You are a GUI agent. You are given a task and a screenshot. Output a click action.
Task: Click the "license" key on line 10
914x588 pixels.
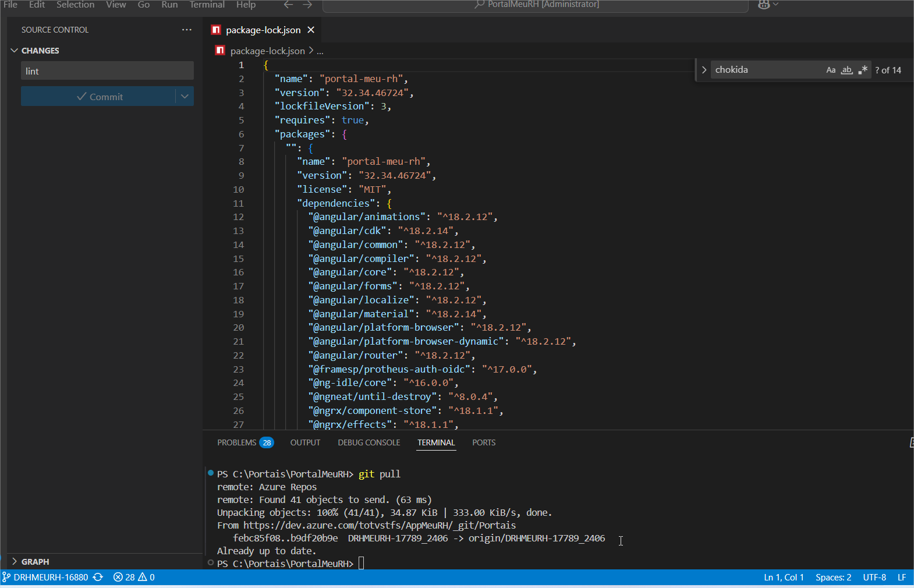pos(322,189)
